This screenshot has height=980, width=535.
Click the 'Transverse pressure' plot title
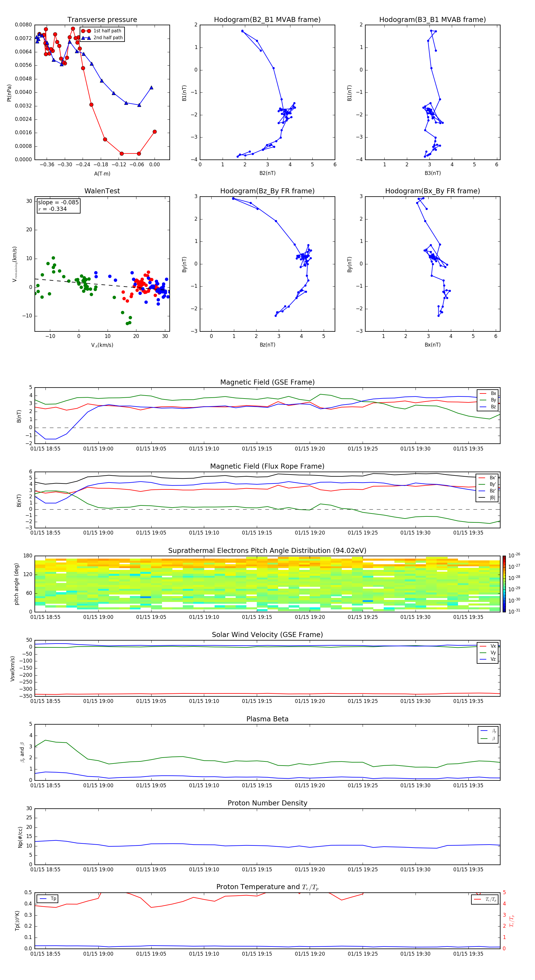click(102, 20)
